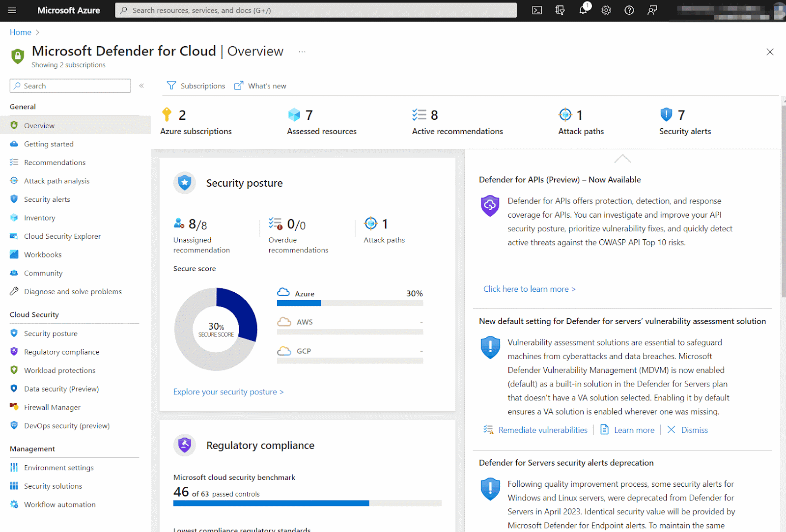Viewport: 786px width, 532px height.
Task: Click the Security alerts shield icon in summary
Action: pos(666,114)
